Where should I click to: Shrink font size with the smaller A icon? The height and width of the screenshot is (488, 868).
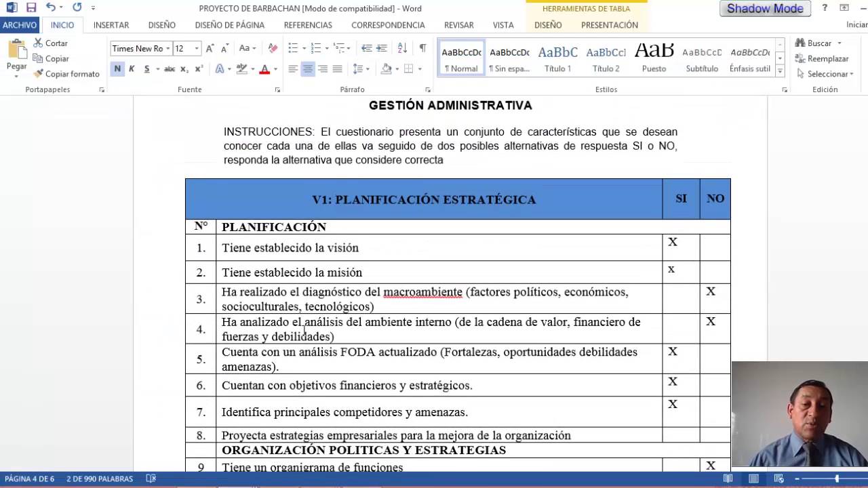(x=225, y=48)
